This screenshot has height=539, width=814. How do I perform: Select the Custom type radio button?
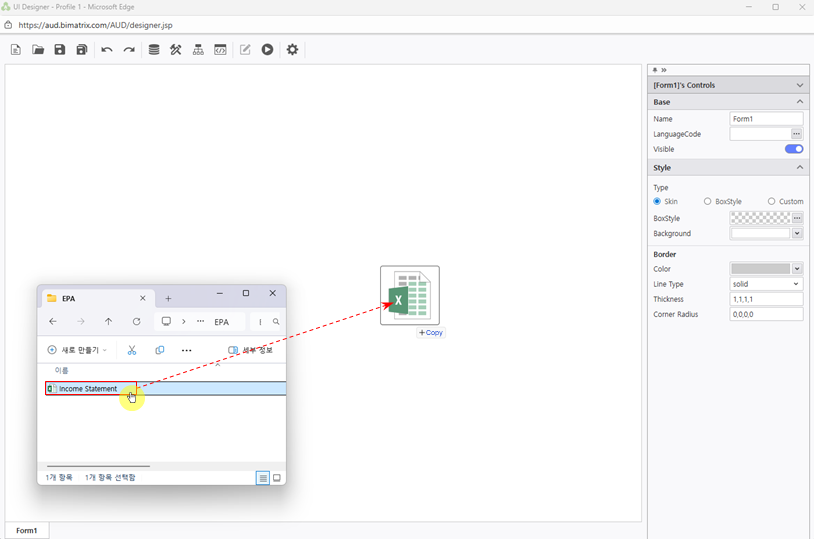tap(771, 202)
